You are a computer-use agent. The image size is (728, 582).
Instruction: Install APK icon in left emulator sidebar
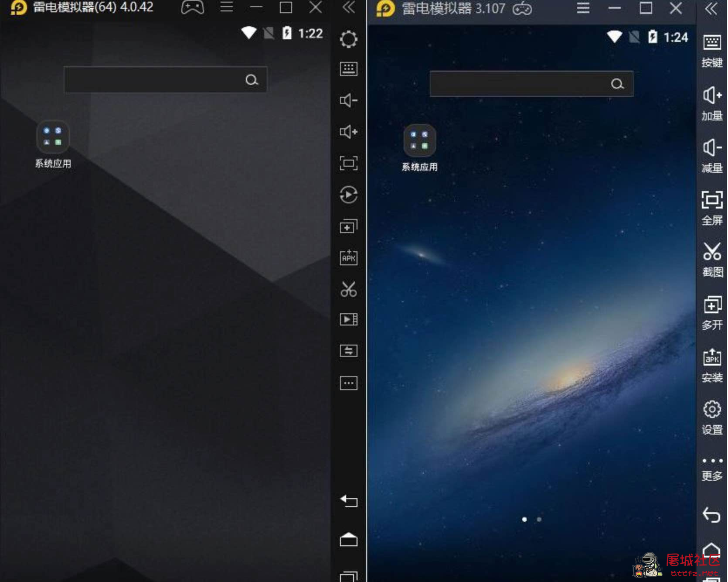pyautogui.click(x=348, y=257)
